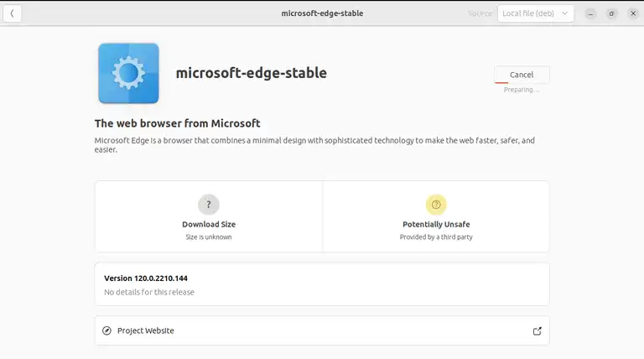Open the Download Size info card
Viewport: 644px width, 359px height.
(x=209, y=216)
